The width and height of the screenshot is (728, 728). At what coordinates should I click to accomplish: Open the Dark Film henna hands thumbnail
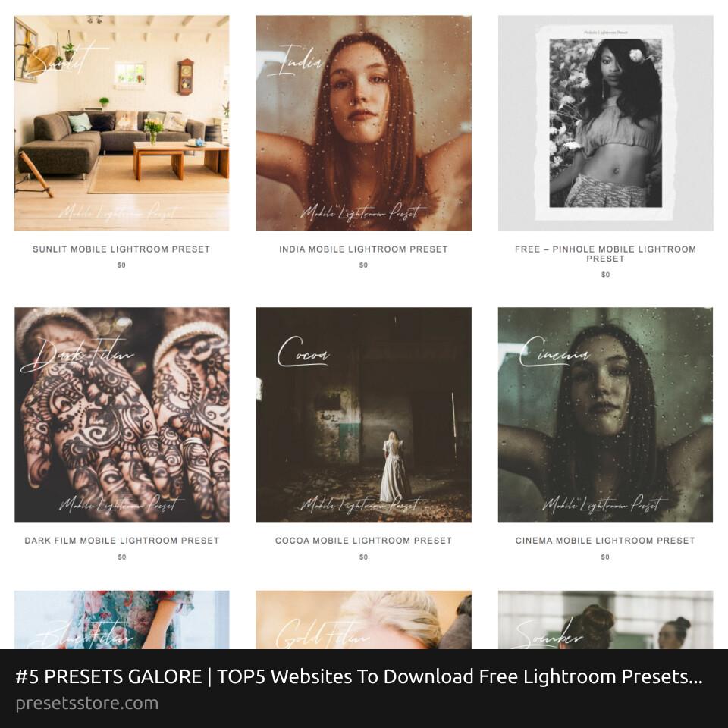(x=121, y=415)
